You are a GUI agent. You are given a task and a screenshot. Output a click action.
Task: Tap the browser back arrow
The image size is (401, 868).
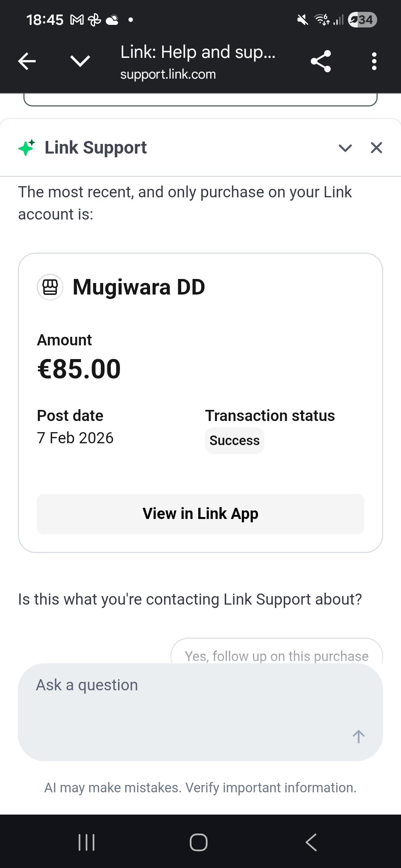click(27, 61)
